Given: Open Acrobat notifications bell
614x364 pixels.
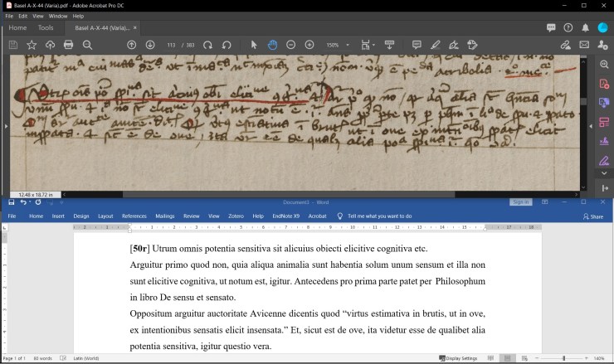Looking at the screenshot, I should click(586, 27).
